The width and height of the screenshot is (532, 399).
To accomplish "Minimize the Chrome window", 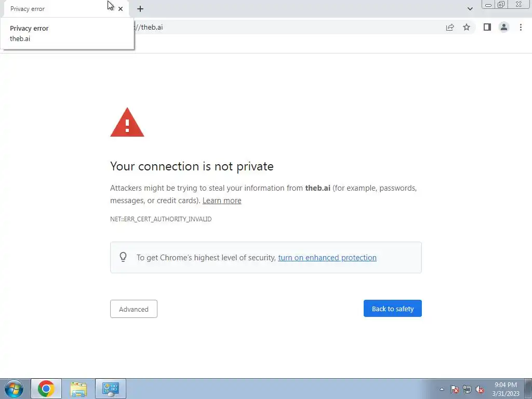I will point(488,5).
